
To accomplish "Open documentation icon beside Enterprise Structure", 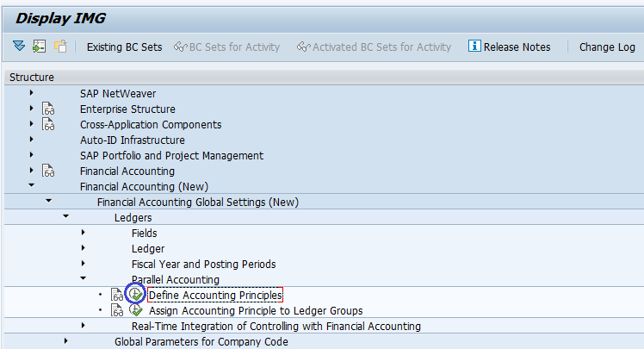I will tap(49, 109).
